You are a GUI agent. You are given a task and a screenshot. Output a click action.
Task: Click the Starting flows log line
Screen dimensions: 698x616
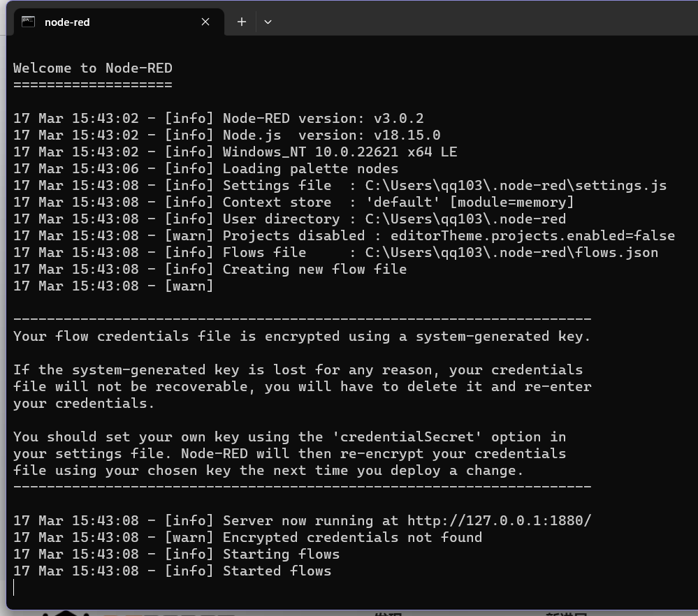click(176, 555)
